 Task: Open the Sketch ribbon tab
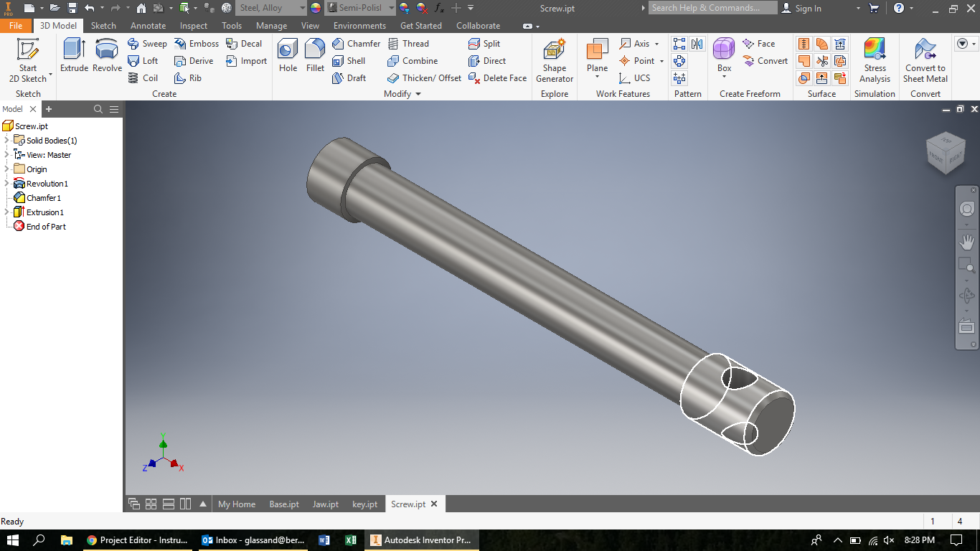click(x=103, y=25)
